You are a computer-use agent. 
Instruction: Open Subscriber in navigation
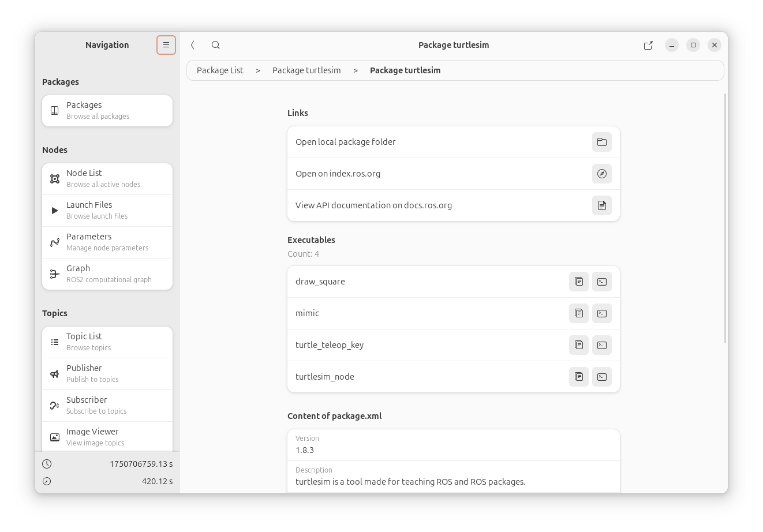(x=107, y=406)
